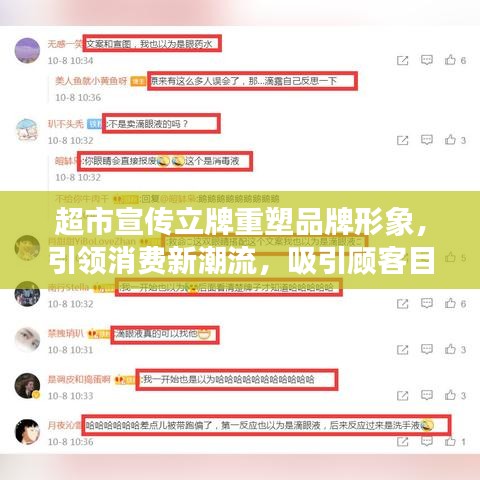The image size is (480, 480).
Task: Open reply bubble for 10-8 10:34 comment
Action: pyautogui.click(x=427, y=60)
